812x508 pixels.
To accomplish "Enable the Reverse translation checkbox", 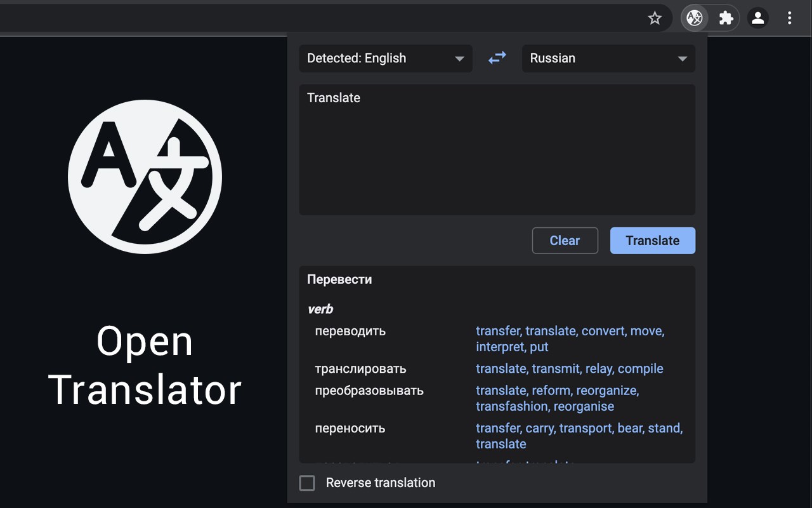I will point(307,483).
